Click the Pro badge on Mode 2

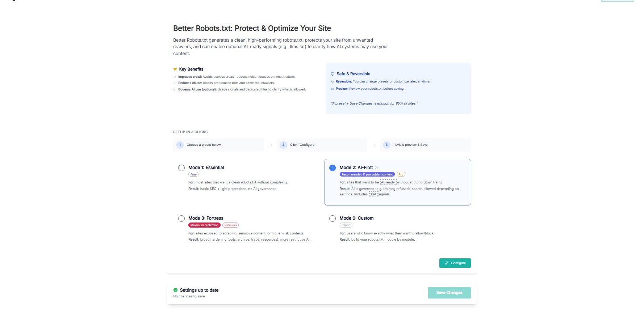click(401, 174)
